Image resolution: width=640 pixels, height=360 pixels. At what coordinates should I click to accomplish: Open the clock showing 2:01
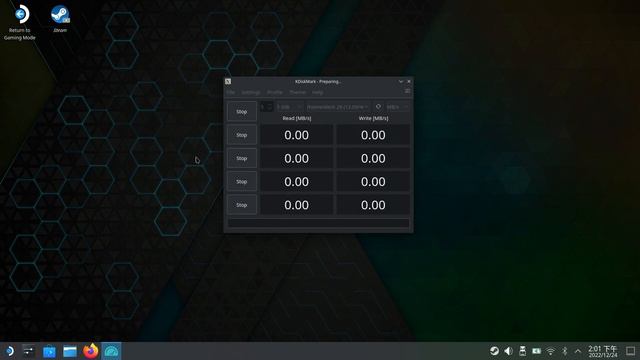pos(602,351)
